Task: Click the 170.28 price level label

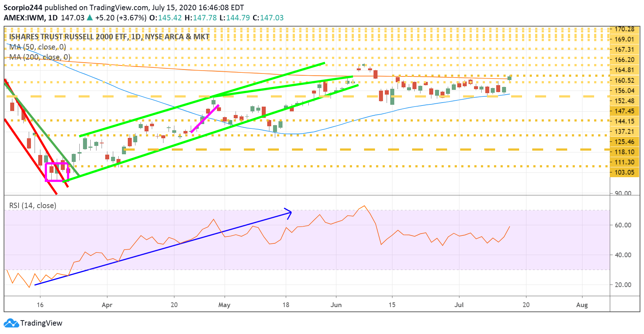Action: coord(624,29)
